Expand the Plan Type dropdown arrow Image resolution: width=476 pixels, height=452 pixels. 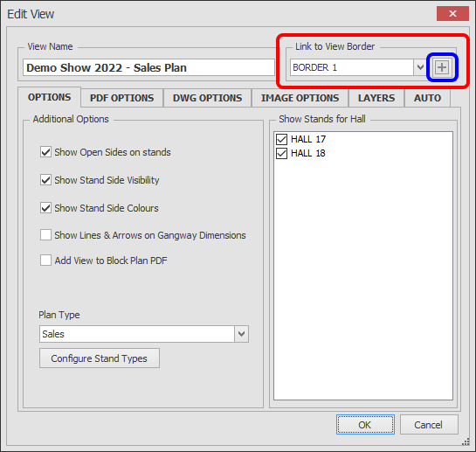[241, 334]
